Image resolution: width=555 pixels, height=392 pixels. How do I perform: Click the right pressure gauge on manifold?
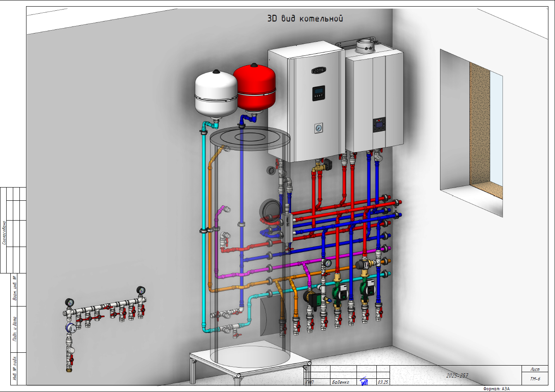click(x=141, y=290)
